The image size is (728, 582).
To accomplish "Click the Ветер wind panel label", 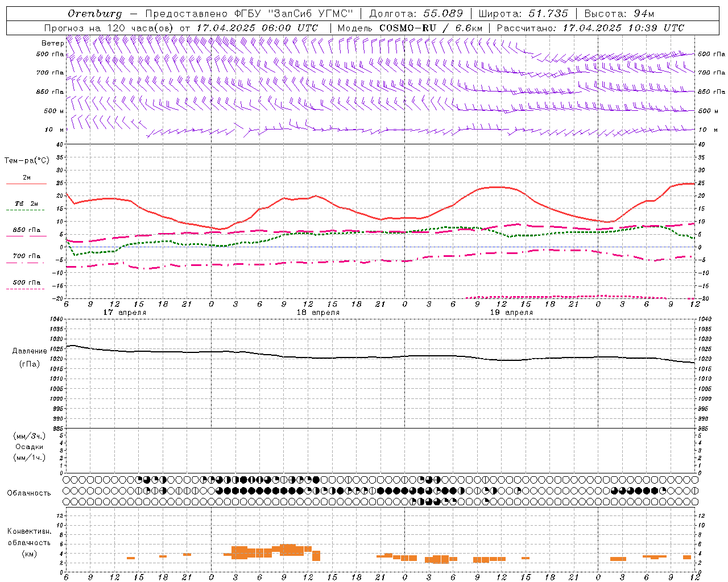I will [52, 43].
